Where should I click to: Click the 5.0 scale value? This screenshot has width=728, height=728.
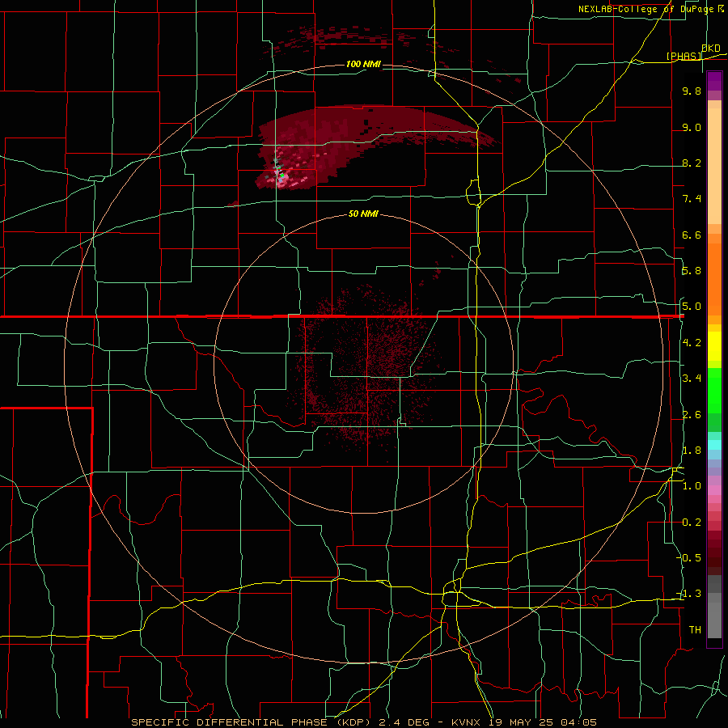pyautogui.click(x=692, y=307)
